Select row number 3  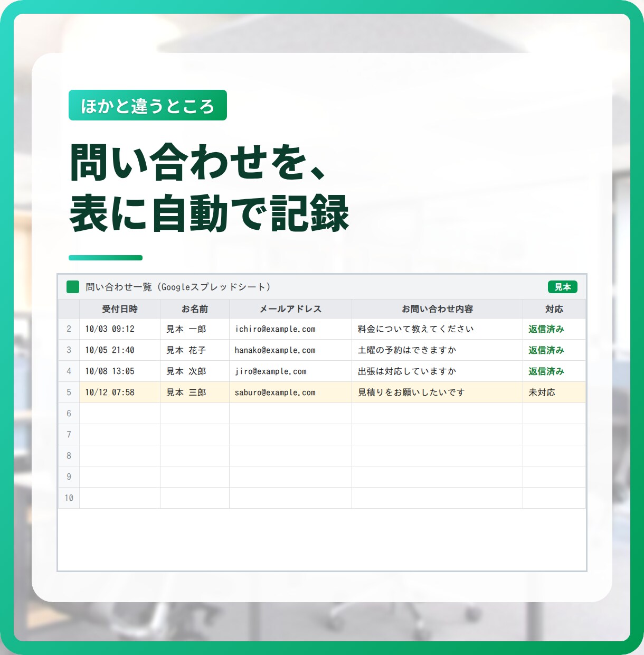(69, 350)
